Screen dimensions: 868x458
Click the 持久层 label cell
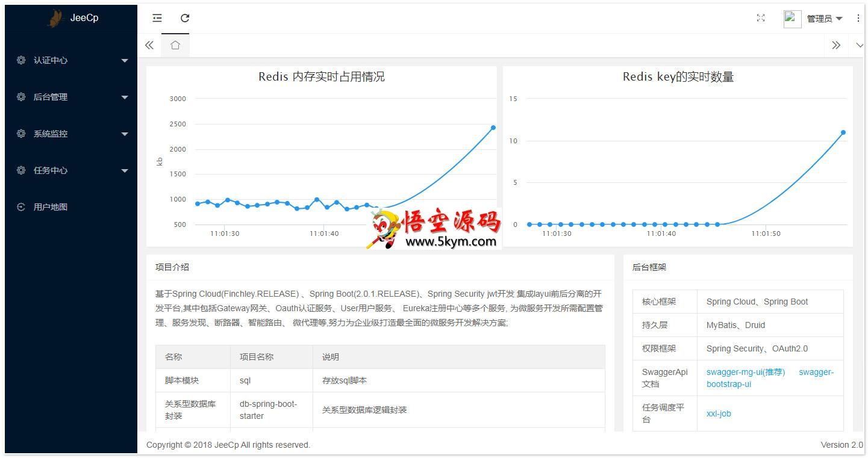[x=665, y=325]
